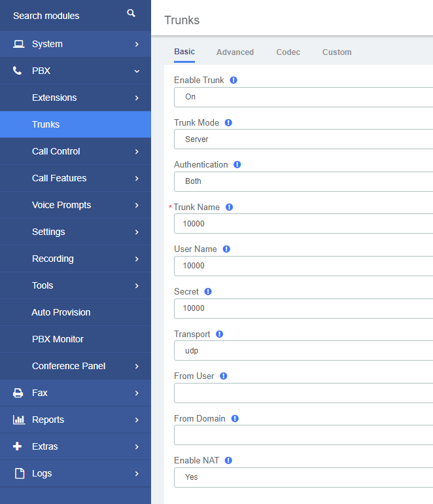The width and height of the screenshot is (433, 504).
Task: Expand the Tools submenu arrow
Action: [x=137, y=286]
